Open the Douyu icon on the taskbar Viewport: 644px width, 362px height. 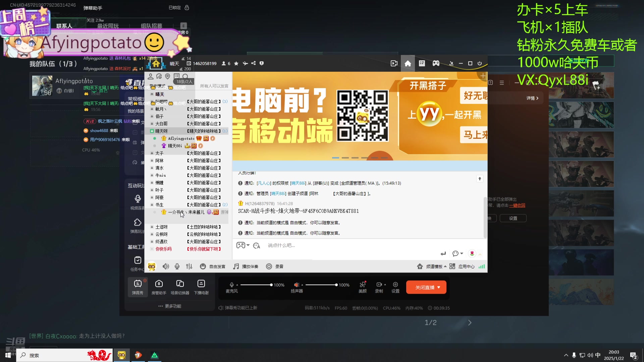tap(138, 355)
